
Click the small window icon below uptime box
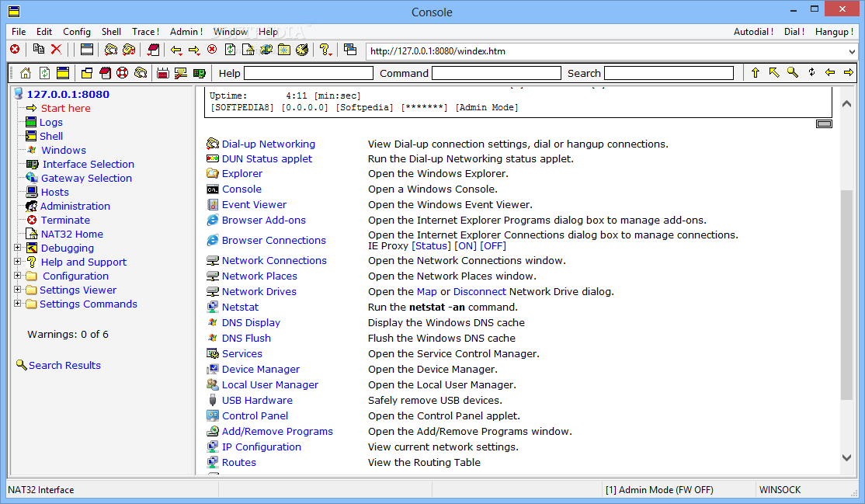(x=824, y=123)
